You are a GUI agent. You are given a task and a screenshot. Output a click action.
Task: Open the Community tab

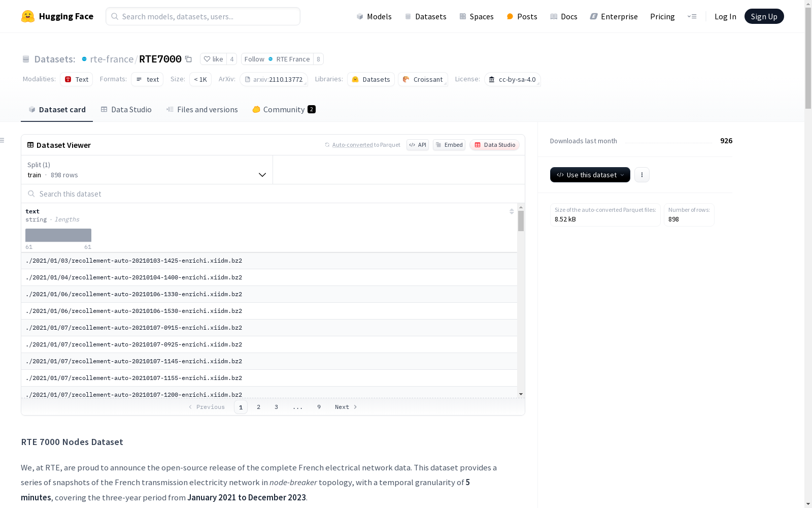[284, 110]
